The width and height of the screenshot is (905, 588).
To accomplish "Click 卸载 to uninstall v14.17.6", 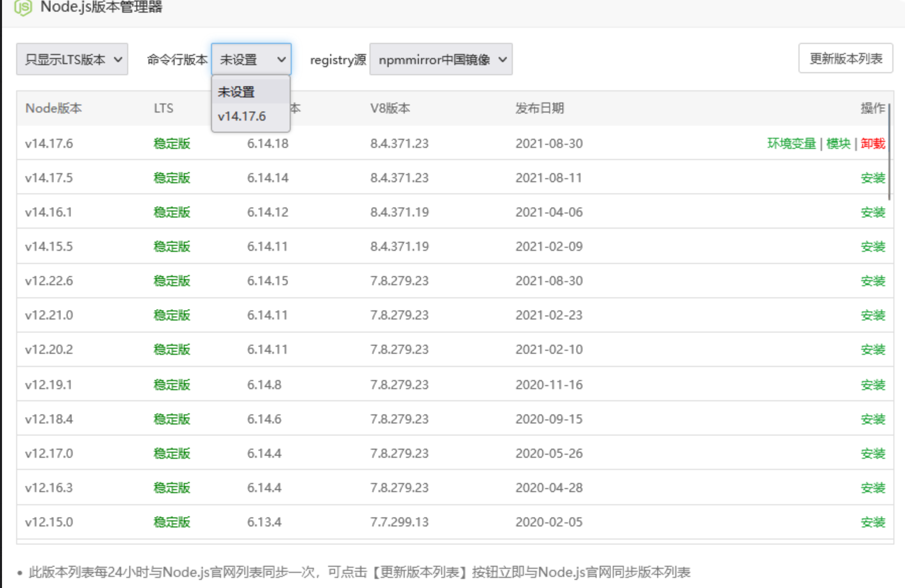I will pos(873,143).
